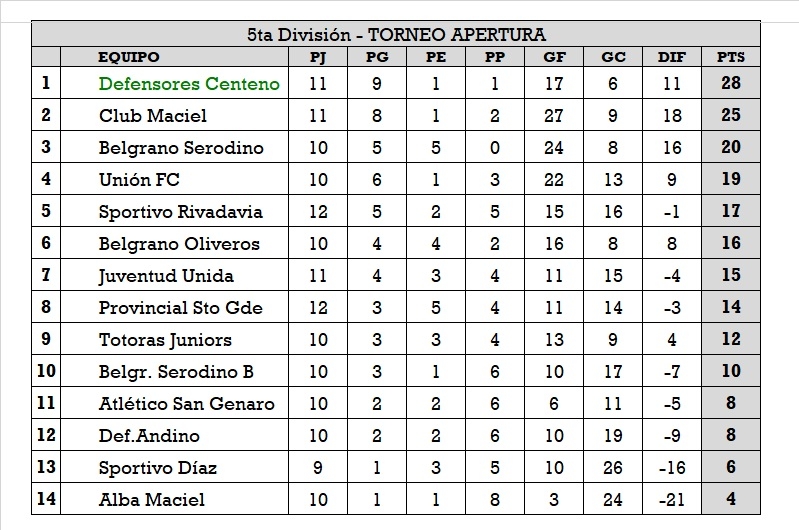Click the Alba Maciel team name
Image resolution: width=799 pixels, height=530 pixels.
[152, 500]
